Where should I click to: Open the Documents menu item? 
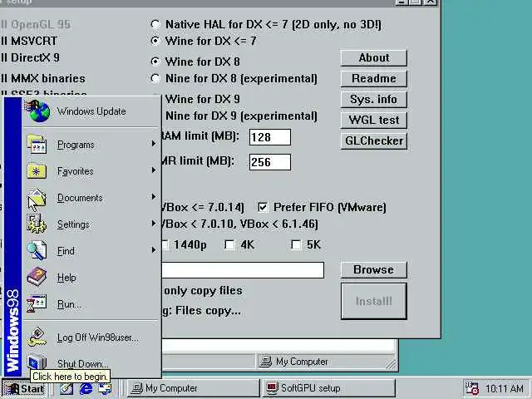pos(91,198)
